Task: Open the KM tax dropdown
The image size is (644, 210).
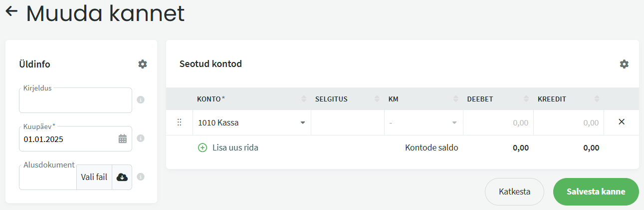Action: [454, 123]
